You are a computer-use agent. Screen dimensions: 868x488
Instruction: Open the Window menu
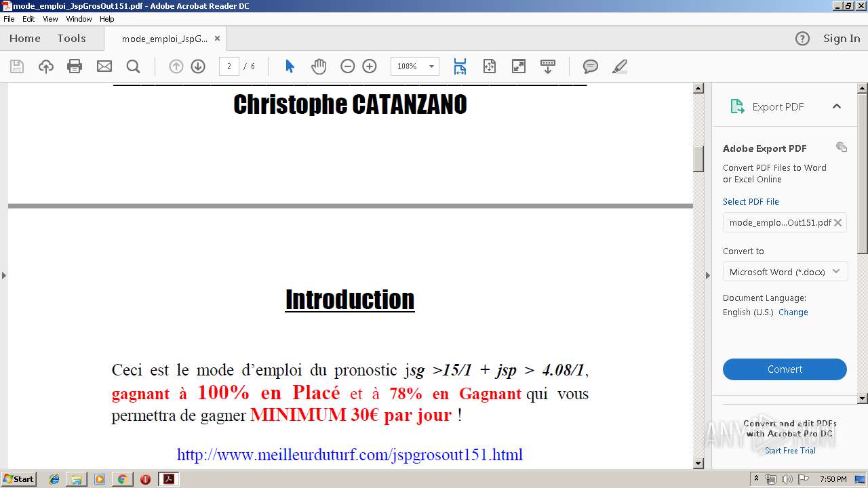coord(79,19)
